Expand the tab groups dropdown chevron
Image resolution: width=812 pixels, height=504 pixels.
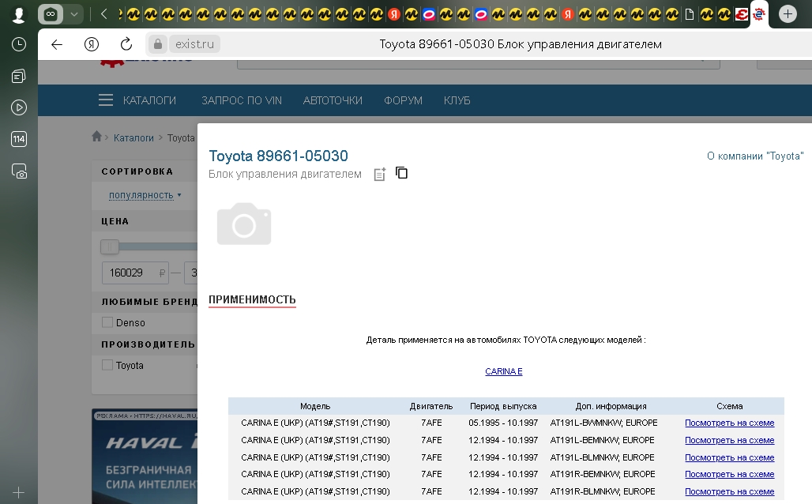(x=73, y=14)
